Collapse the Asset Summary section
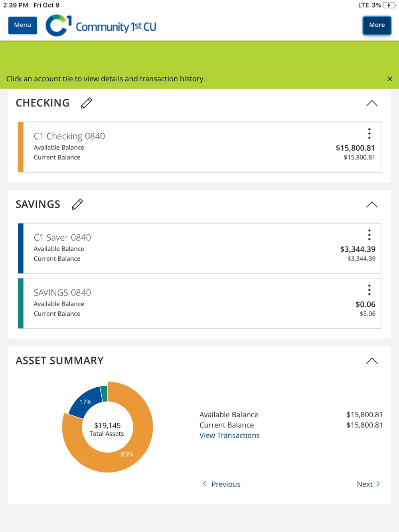This screenshot has width=399, height=532. pos(371,361)
